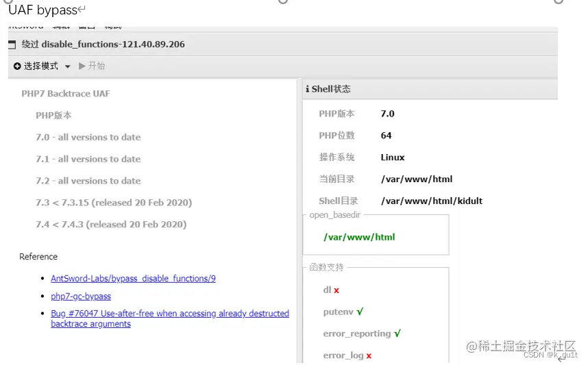Click the error_log function entry

[343, 355]
